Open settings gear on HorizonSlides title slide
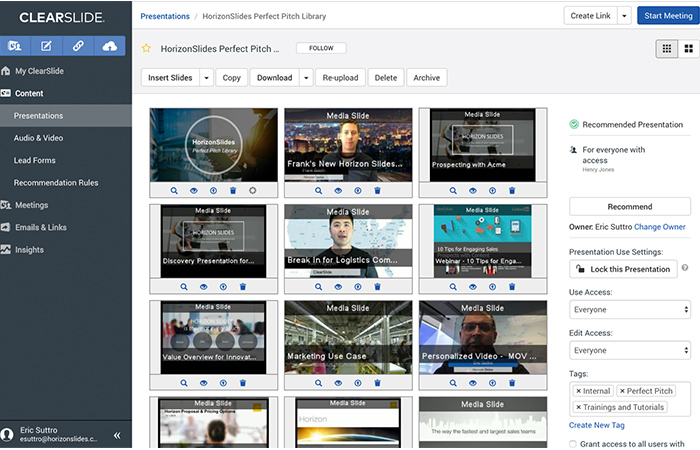Viewport: 700px width, 450px height. tap(253, 191)
